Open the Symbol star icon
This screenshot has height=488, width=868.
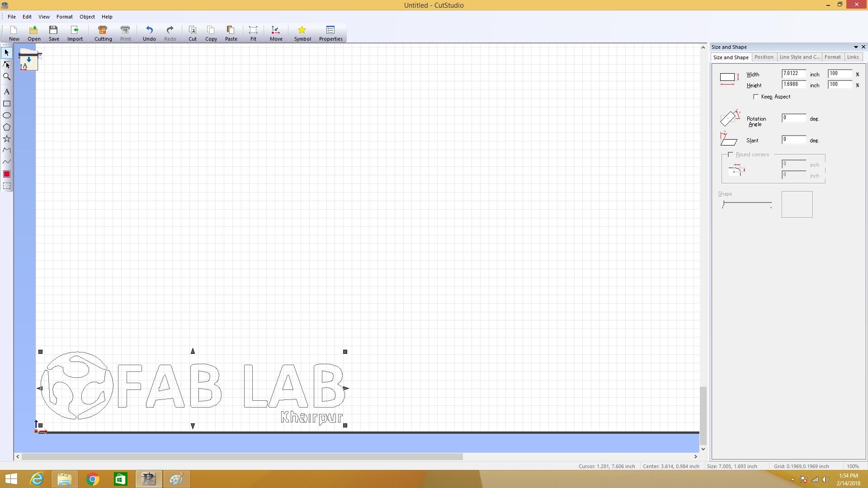click(302, 33)
